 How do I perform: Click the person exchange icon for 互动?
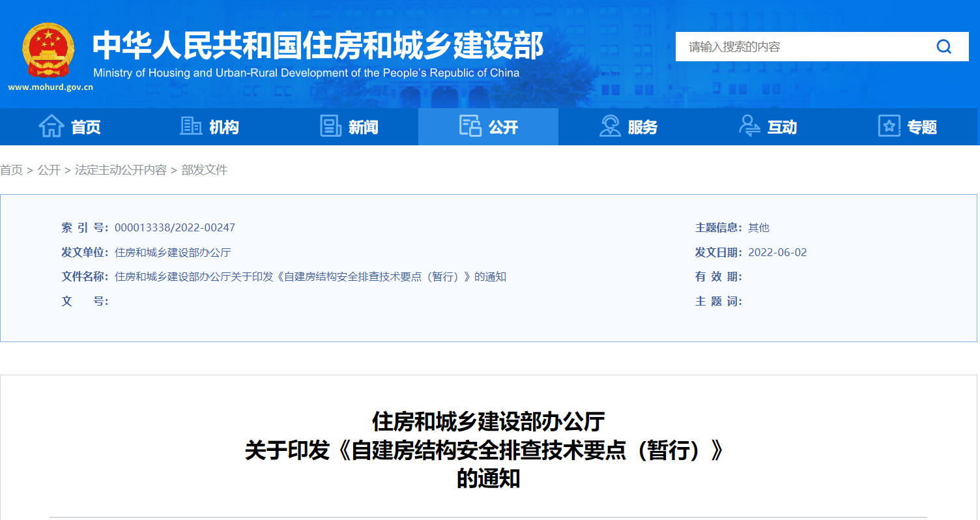[749, 126]
